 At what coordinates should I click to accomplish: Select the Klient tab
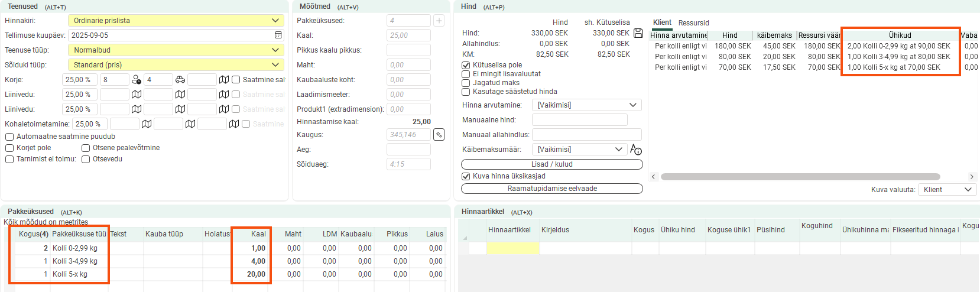point(662,22)
